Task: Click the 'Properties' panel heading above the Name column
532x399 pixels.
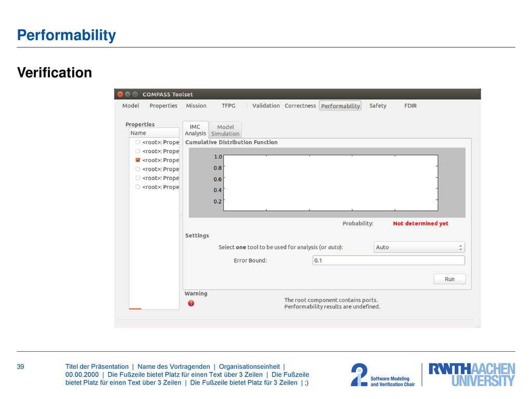Action: (x=140, y=125)
